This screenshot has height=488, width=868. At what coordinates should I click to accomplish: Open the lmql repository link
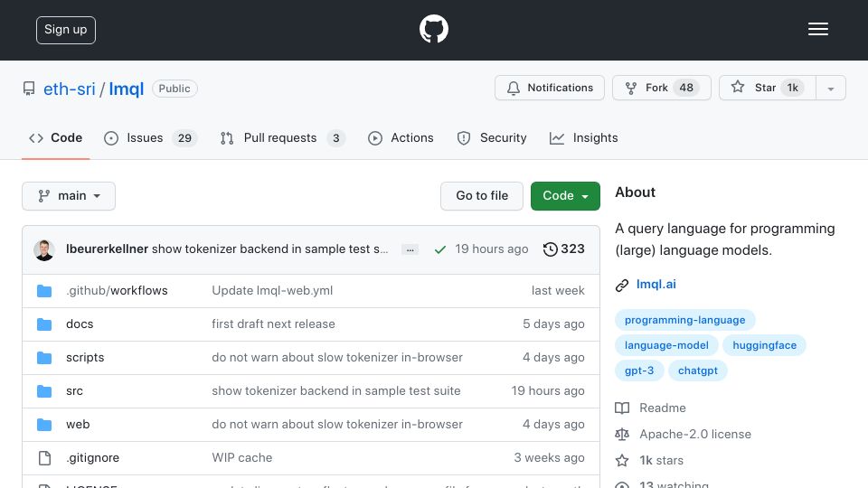pyautogui.click(x=127, y=89)
